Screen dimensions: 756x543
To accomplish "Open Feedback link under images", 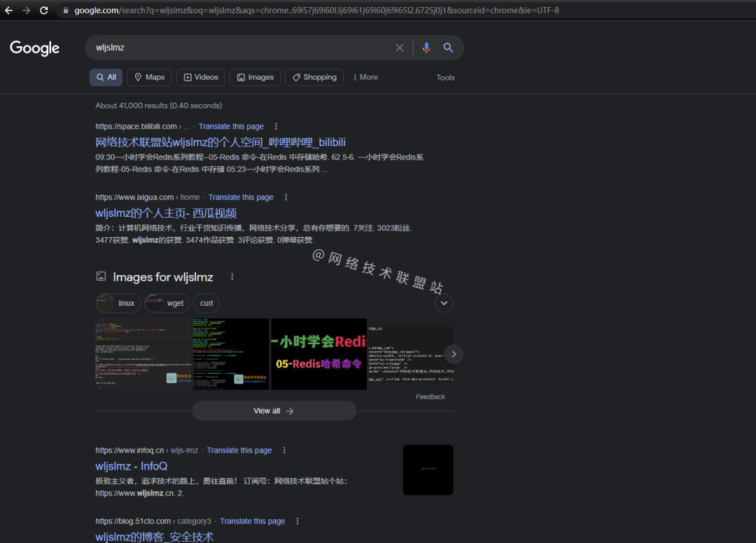I will (x=430, y=397).
